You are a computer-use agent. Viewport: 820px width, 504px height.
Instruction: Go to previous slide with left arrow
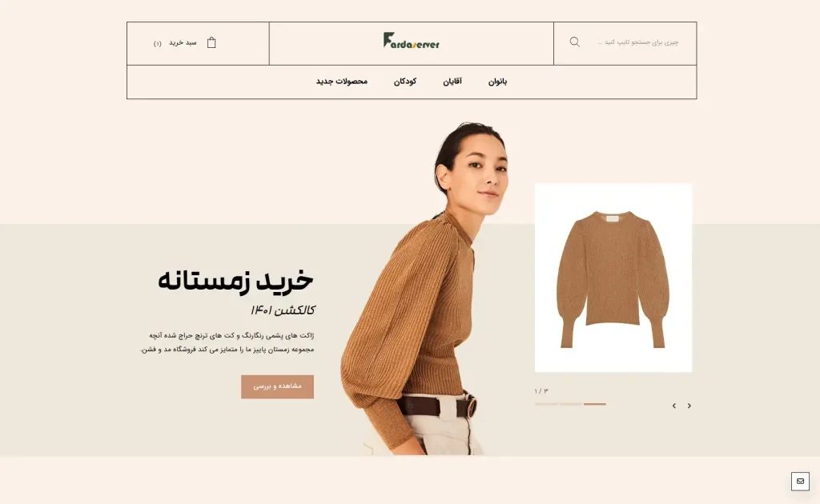[674, 406]
